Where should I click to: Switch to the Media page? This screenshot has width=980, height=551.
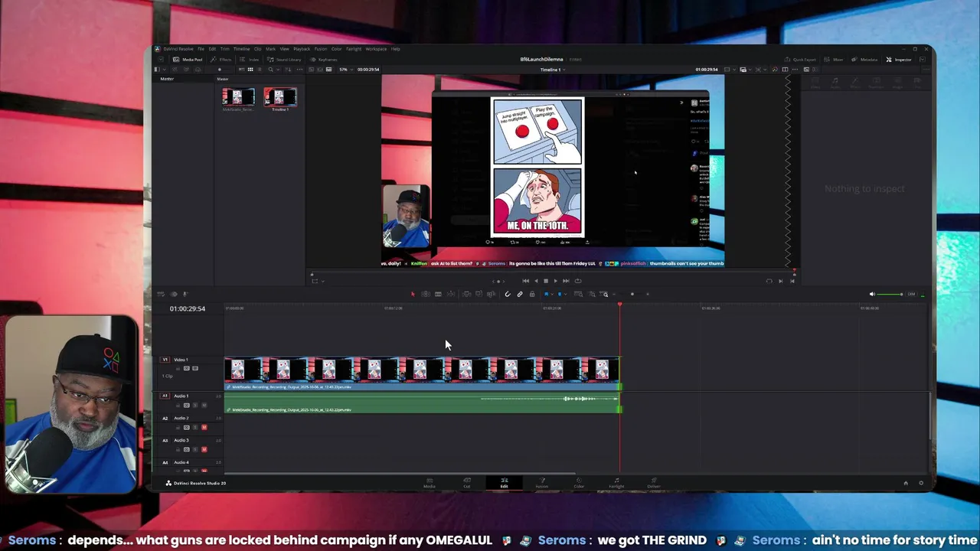430,482
